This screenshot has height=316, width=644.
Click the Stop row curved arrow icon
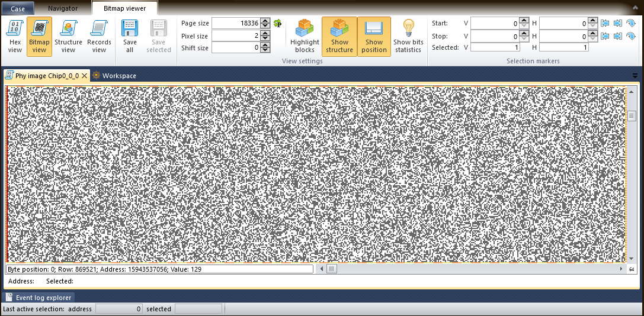pyautogui.click(x=631, y=36)
